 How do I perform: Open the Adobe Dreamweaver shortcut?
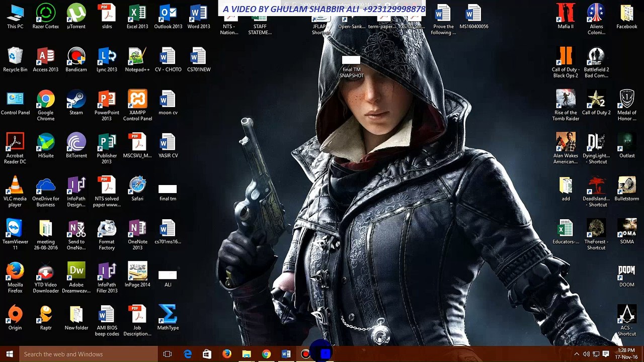pos(76,272)
